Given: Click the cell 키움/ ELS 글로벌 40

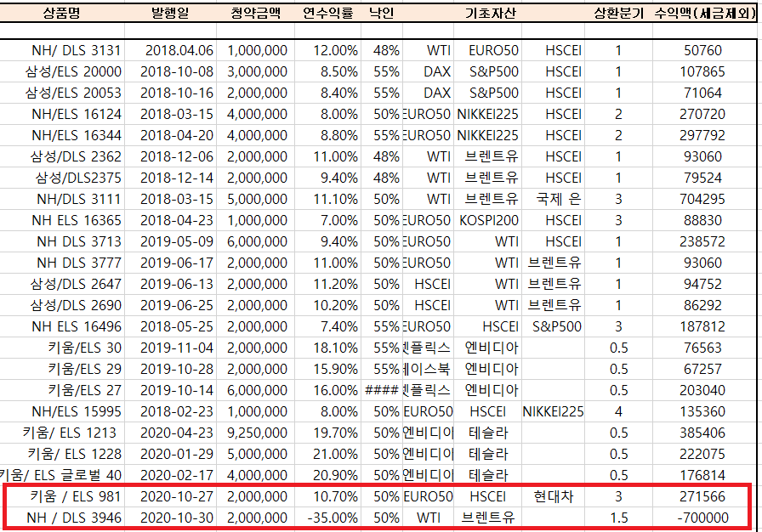Looking at the screenshot, I should [x=62, y=476].
